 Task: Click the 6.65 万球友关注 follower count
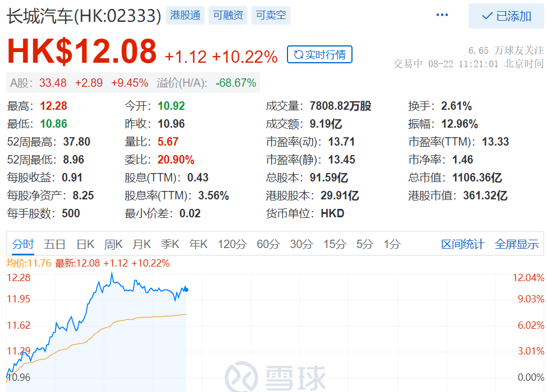point(506,50)
